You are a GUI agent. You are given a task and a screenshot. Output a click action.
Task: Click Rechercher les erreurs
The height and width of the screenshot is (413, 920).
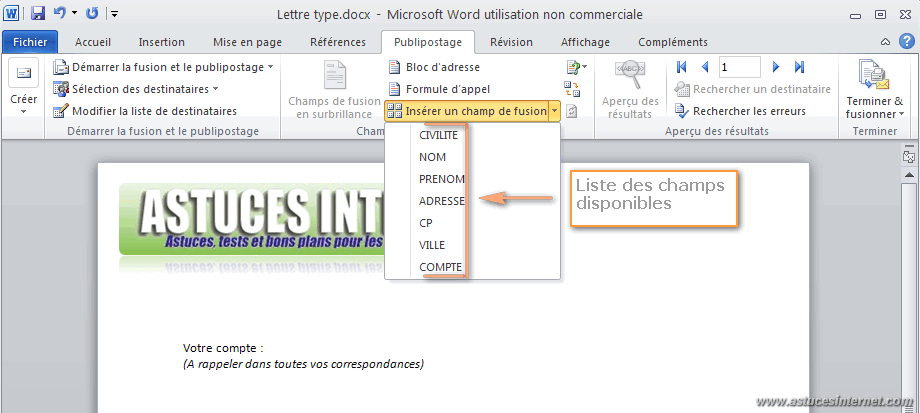pos(740,111)
